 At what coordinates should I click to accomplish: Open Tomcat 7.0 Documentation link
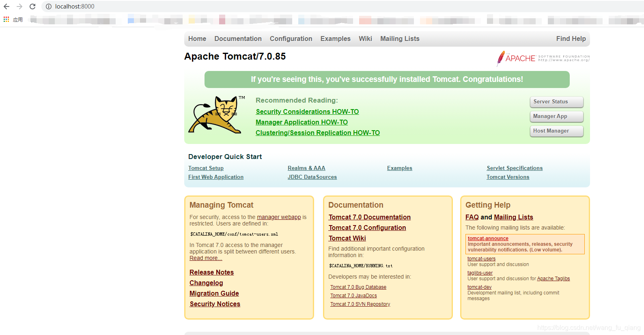369,217
